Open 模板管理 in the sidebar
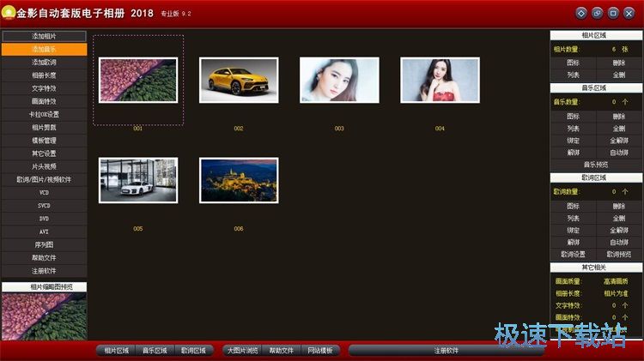644x361 pixels. pyautogui.click(x=44, y=141)
